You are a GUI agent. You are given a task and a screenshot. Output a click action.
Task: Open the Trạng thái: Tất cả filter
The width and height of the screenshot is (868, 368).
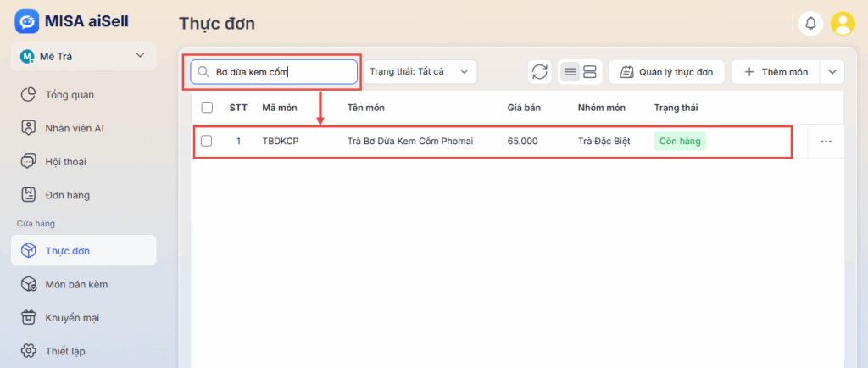(x=420, y=72)
